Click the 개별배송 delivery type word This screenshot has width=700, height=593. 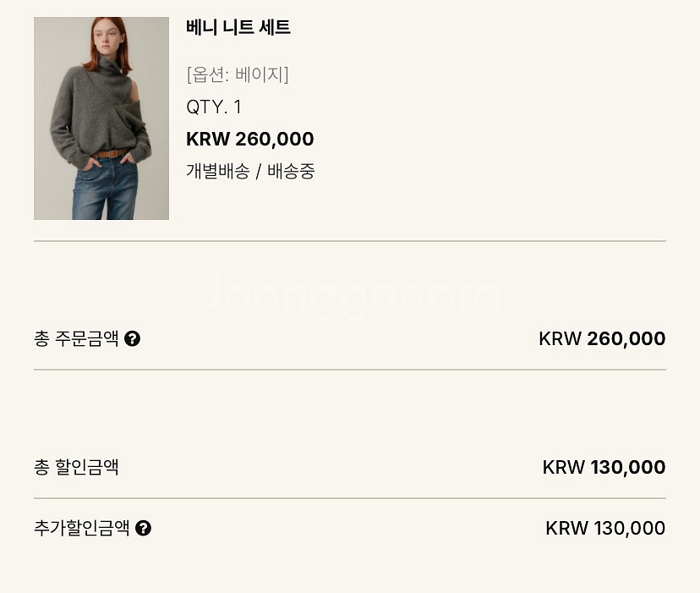pyautogui.click(x=218, y=171)
